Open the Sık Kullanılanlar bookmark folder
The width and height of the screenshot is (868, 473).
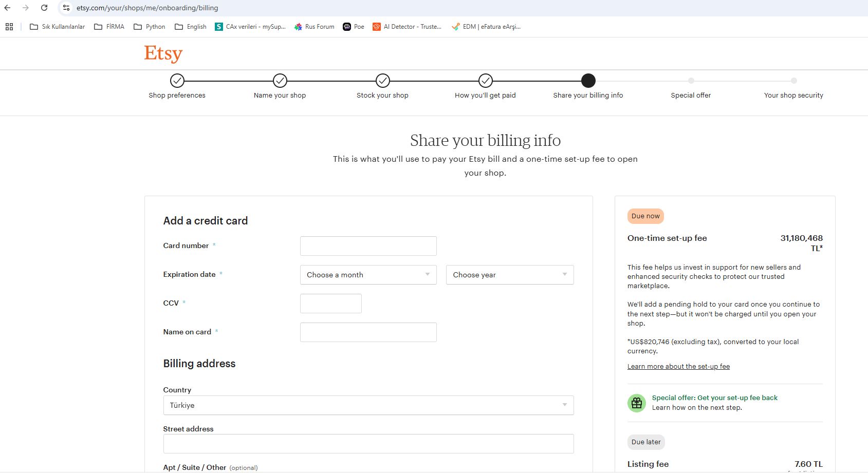tap(57, 27)
